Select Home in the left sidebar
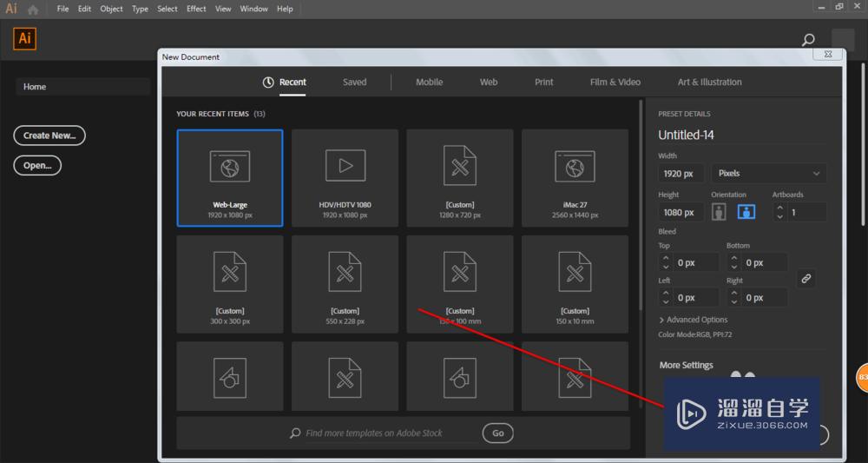868x463 pixels. click(x=83, y=86)
